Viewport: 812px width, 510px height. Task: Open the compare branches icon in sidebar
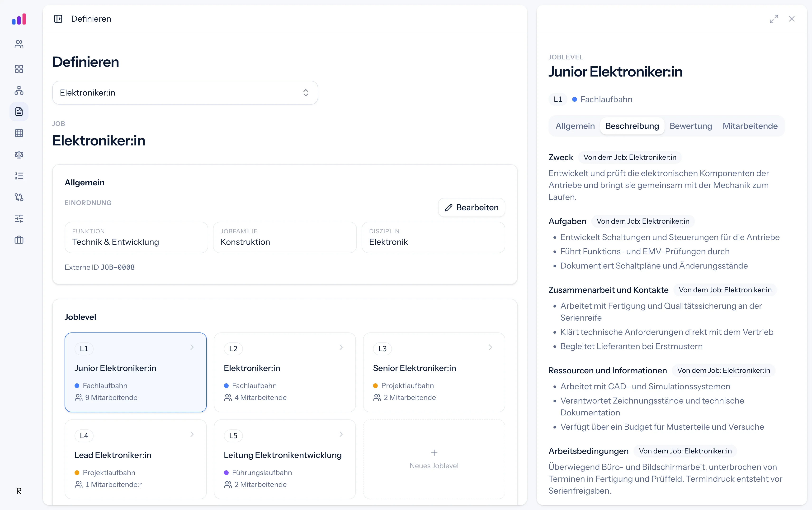click(19, 197)
